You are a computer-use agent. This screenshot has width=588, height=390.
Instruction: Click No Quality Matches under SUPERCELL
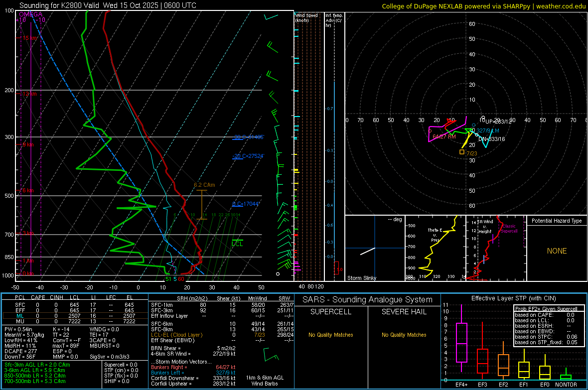point(331,335)
